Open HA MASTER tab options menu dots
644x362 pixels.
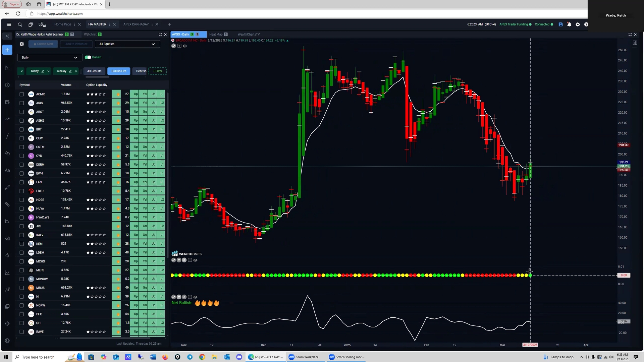[x=109, y=24]
